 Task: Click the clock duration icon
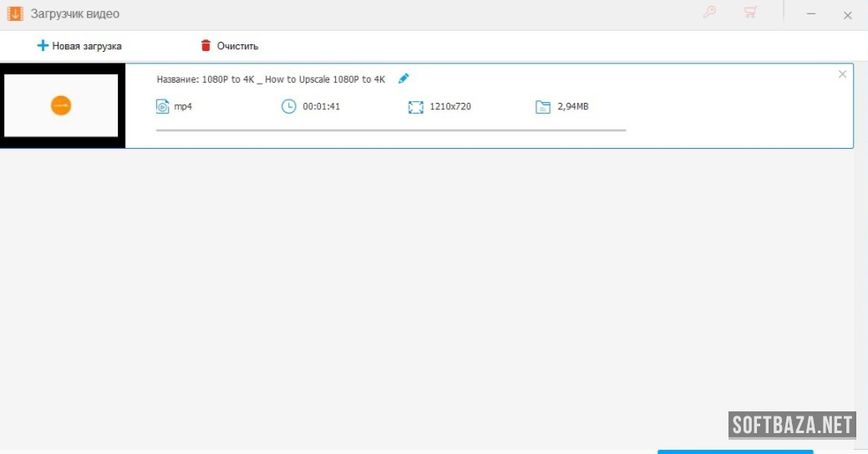point(288,106)
